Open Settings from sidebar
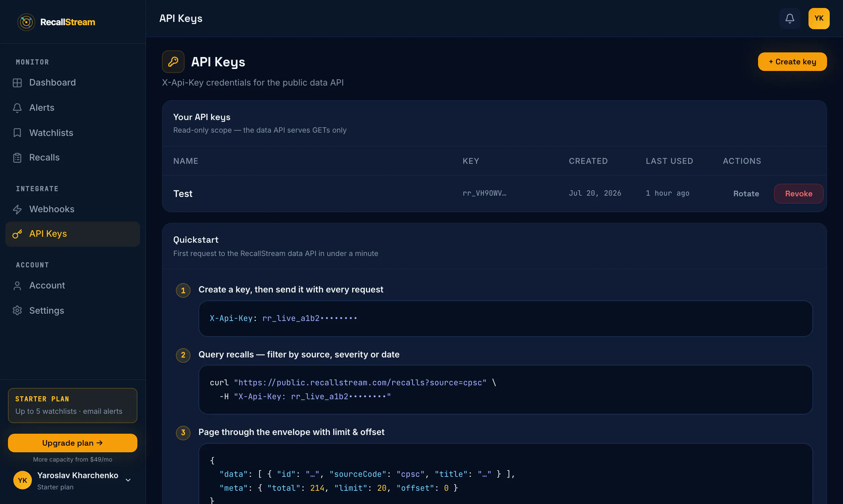This screenshot has height=504, width=843. point(73,310)
